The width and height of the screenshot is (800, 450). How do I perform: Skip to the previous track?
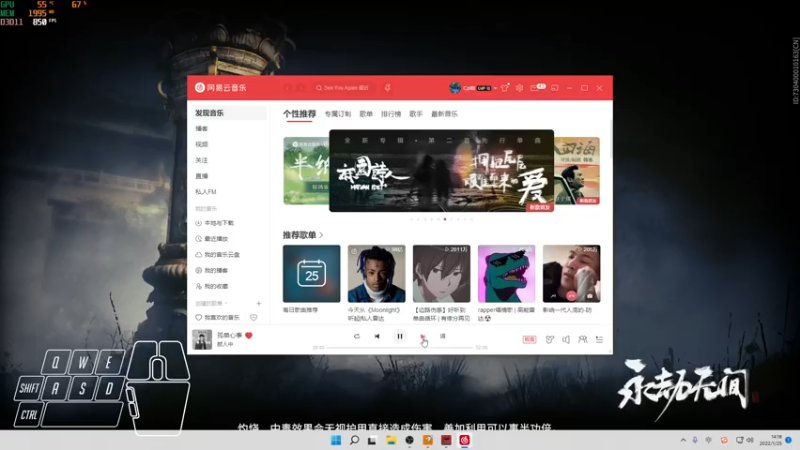(377, 336)
